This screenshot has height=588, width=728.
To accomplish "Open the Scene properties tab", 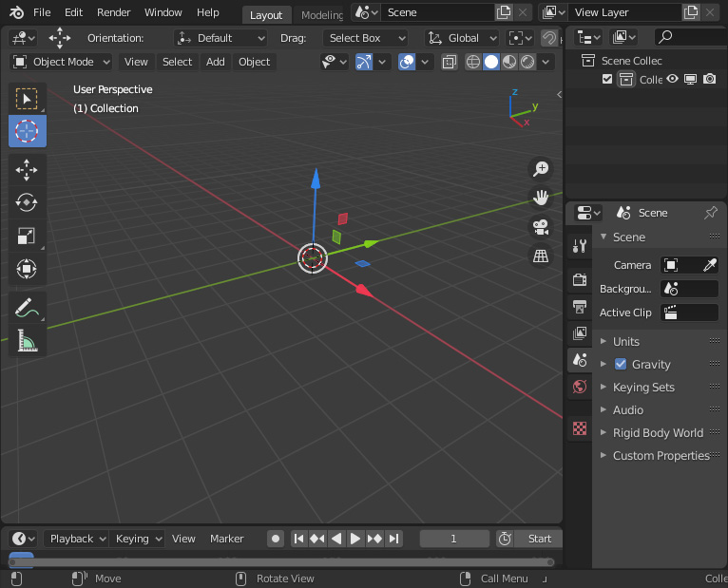I will 580,360.
